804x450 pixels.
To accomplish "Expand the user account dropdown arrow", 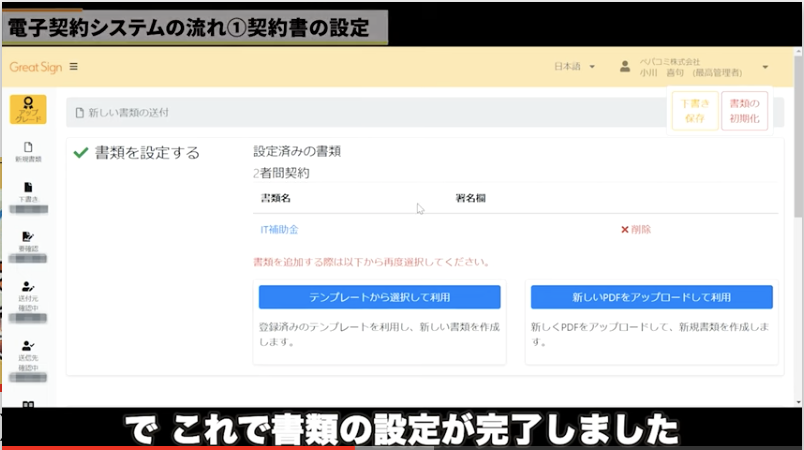I will 765,67.
